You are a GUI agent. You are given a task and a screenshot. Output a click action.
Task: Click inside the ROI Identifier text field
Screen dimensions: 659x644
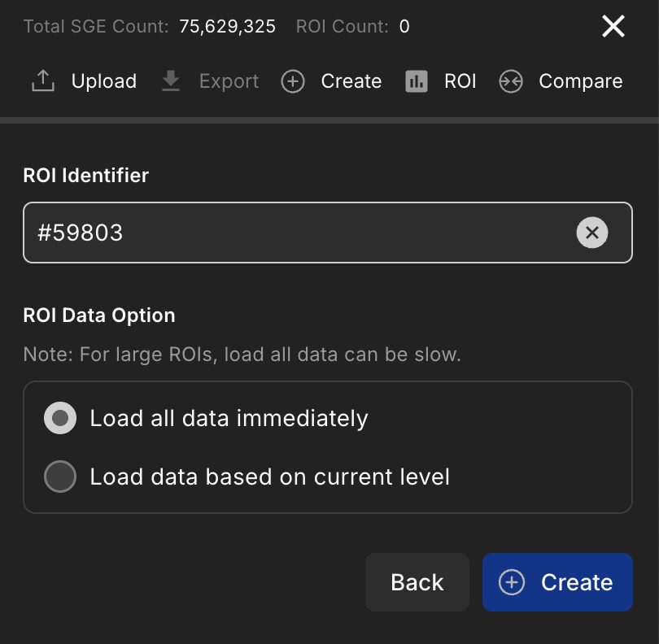point(325,233)
